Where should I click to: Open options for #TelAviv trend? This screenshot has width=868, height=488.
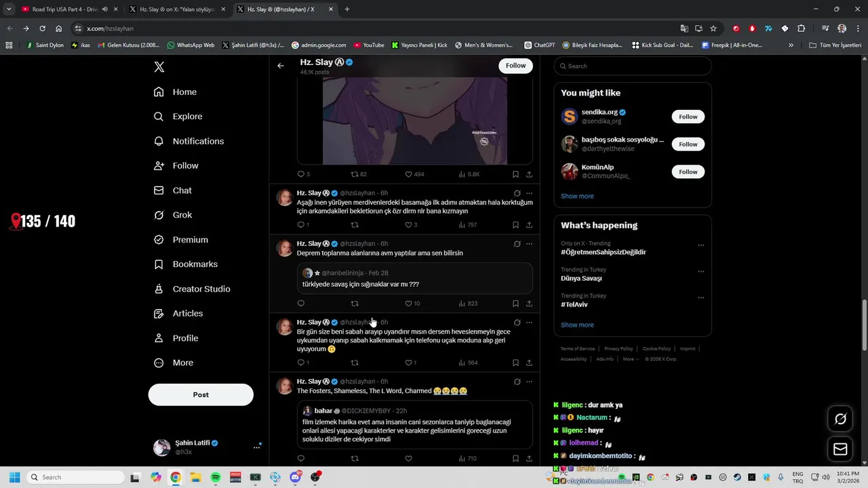click(701, 298)
